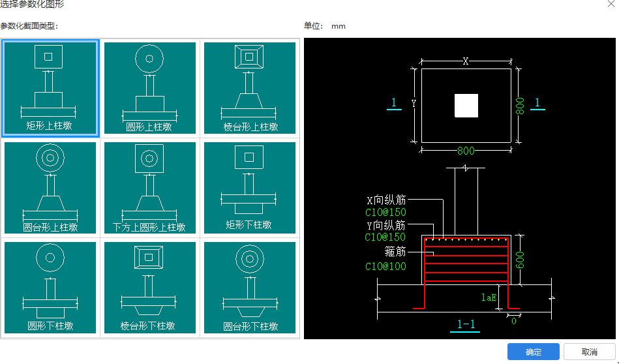Edit the laE anchorage length value
619x364 pixels.
tap(489, 297)
